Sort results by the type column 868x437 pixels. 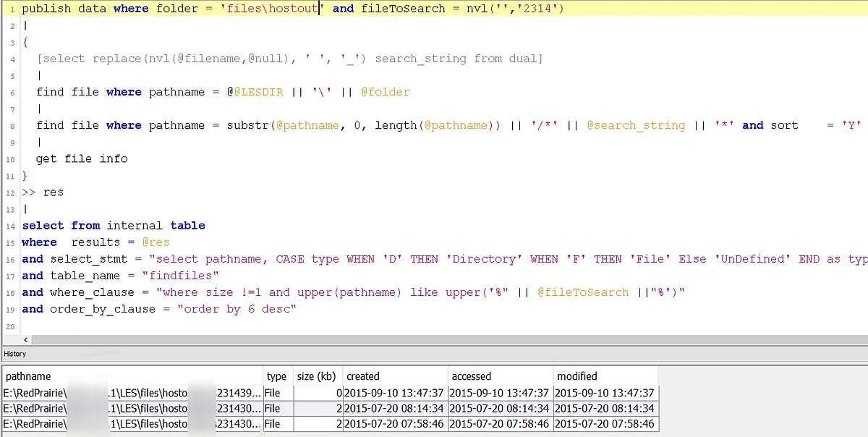[x=277, y=376]
